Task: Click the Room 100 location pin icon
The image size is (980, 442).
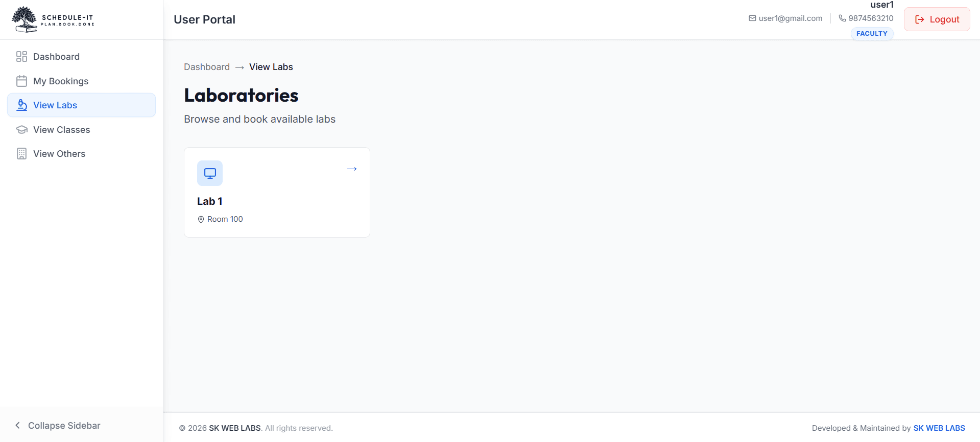Action: coord(201,219)
